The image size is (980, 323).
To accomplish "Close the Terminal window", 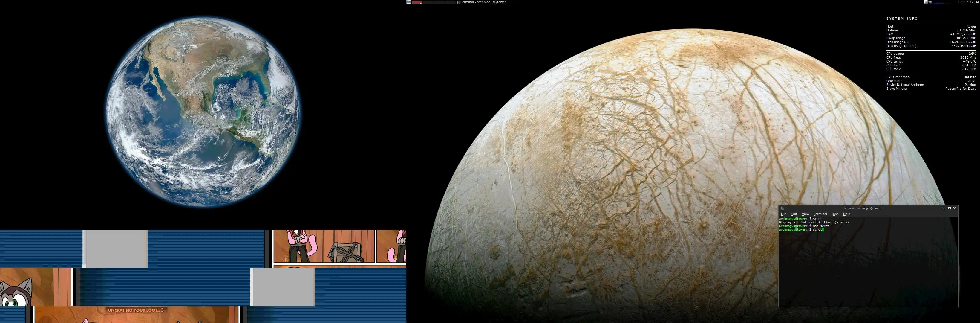I will (955, 208).
